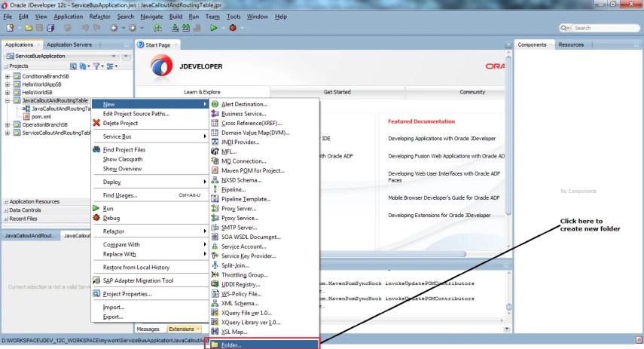Click the Pipeline icon in New submenu
The image size is (644, 349).
coord(215,189)
